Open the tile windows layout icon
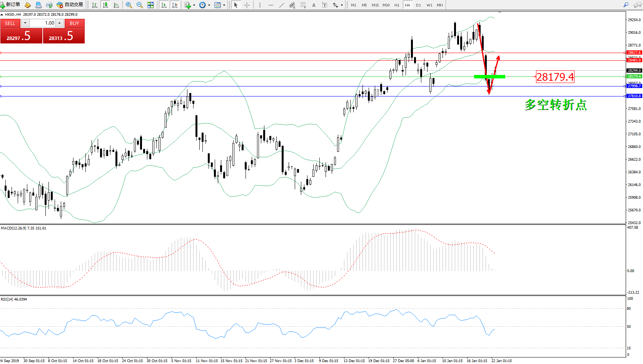 (150, 5)
